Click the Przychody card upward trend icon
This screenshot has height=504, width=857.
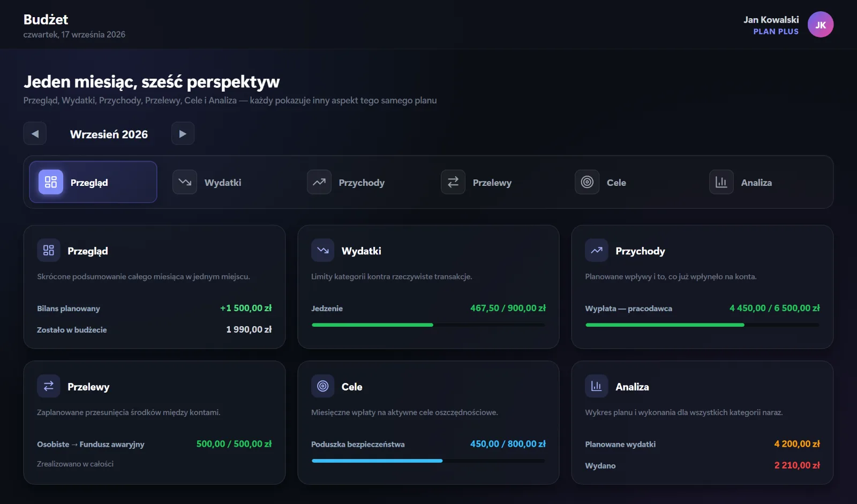click(597, 250)
